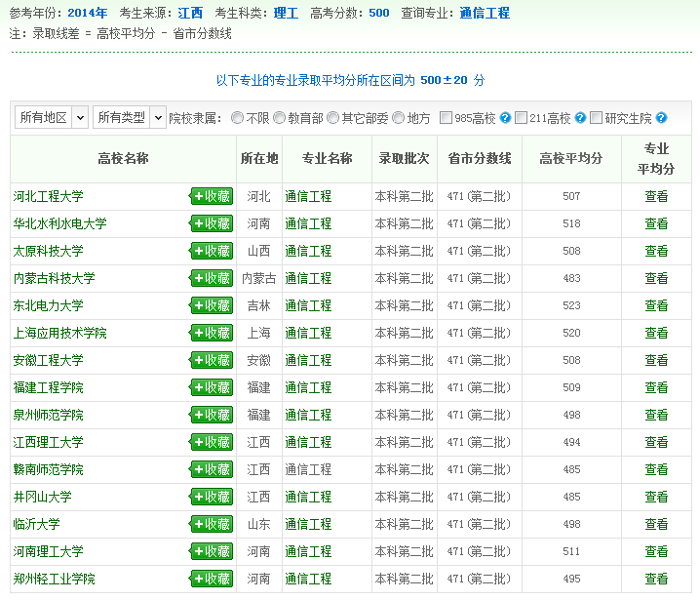Image resolution: width=700 pixels, height=601 pixels.
Task: Select the 地方 radio button
Action: 398,117
